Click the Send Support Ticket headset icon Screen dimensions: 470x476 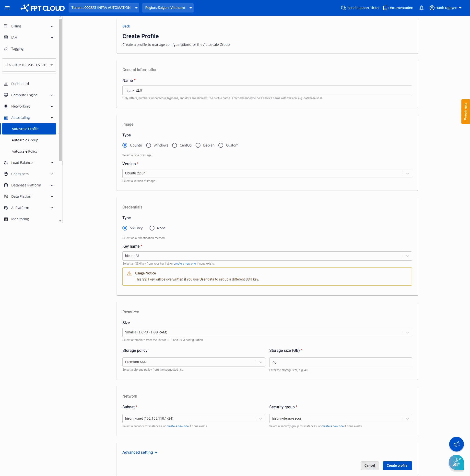pos(343,8)
